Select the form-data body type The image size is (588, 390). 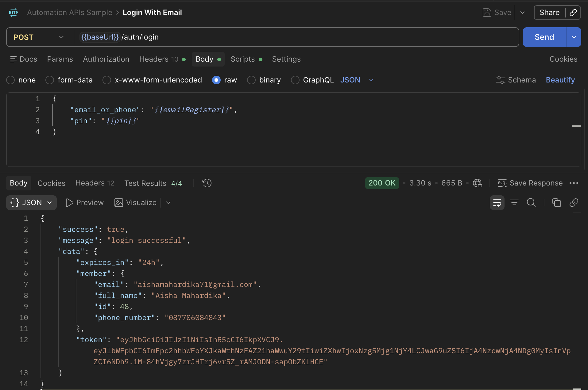coord(50,80)
